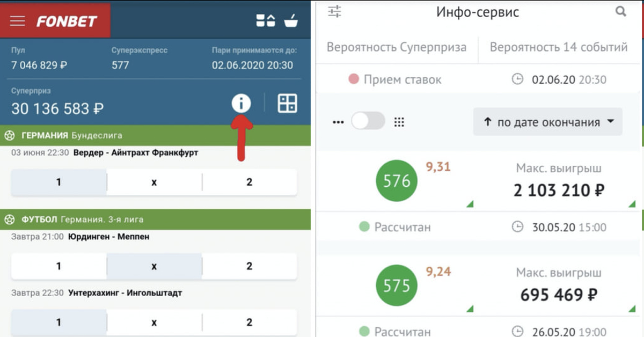This screenshot has height=337, width=644.
Task: Pick outcome 1 for Унтерхахинг - Ингольштадт
Action: click(x=58, y=323)
